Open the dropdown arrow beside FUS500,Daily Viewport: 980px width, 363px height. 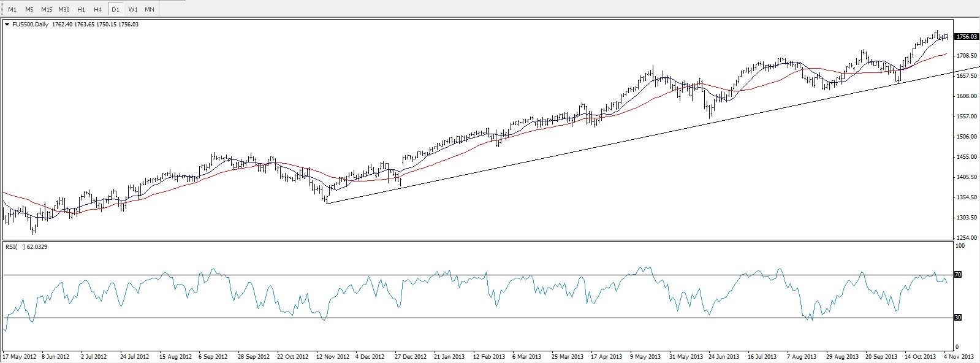click(x=7, y=25)
